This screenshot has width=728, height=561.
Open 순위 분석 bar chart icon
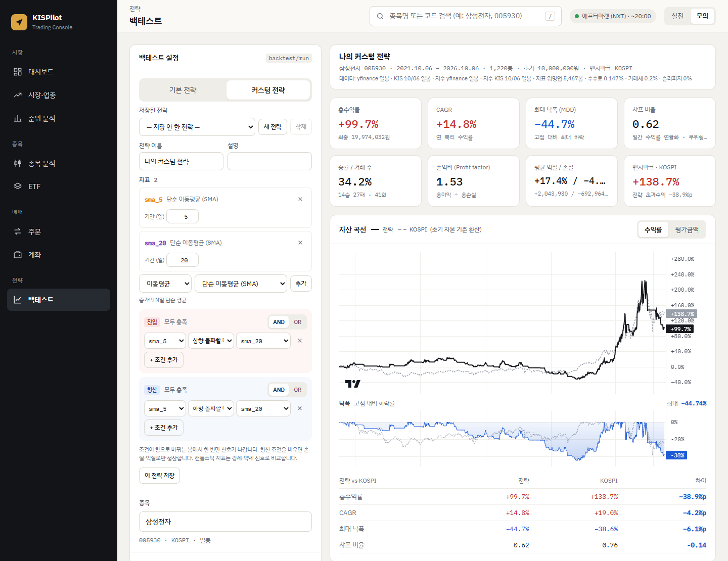tap(18, 118)
